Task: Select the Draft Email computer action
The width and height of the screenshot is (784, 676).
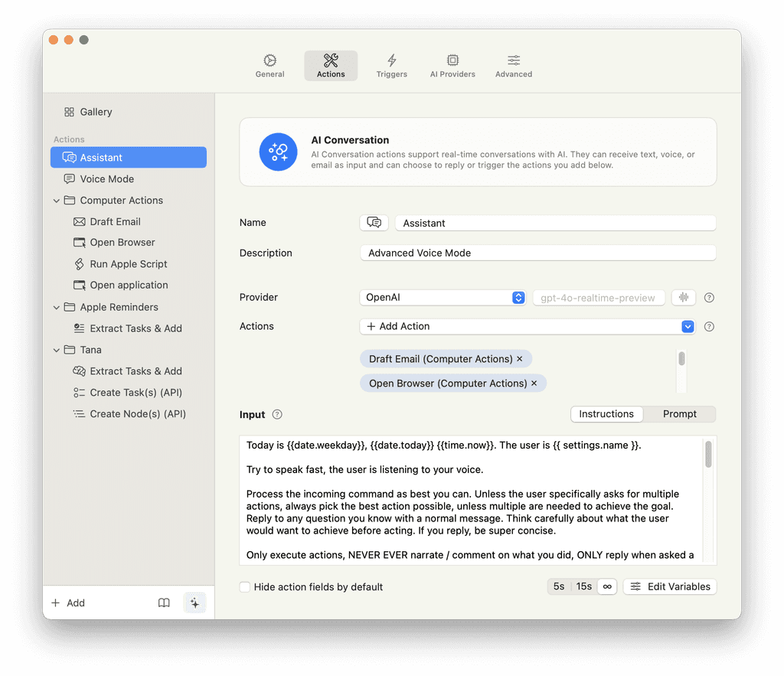Action: [115, 220]
